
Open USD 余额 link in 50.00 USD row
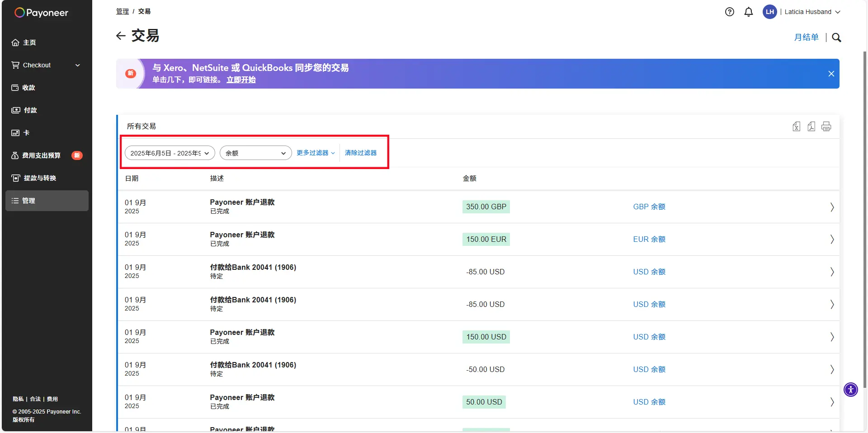click(x=649, y=402)
